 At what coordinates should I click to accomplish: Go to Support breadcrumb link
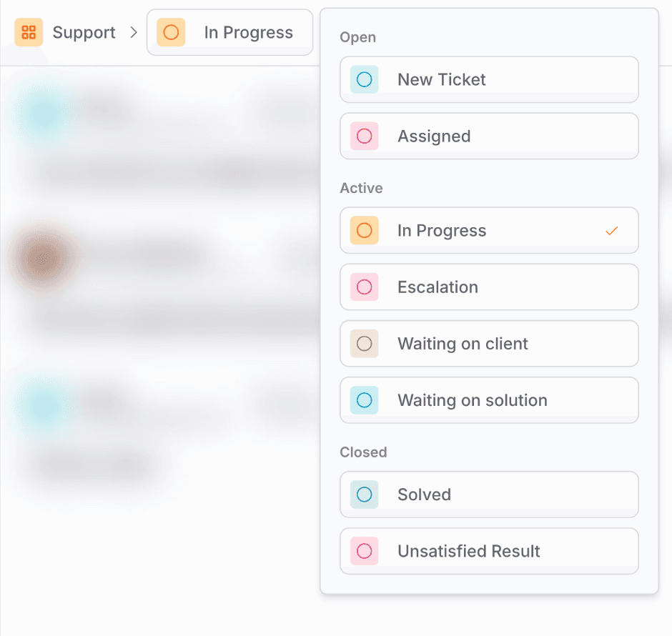[84, 32]
